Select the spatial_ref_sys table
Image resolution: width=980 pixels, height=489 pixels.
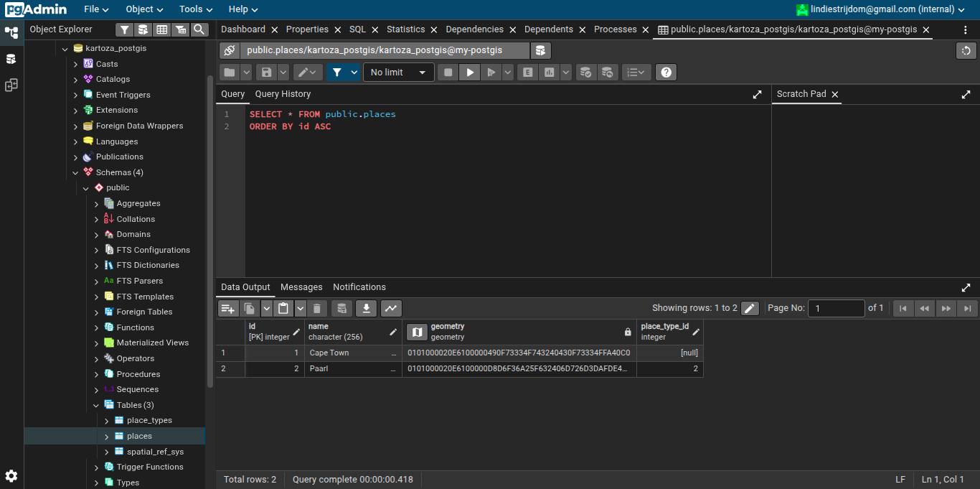click(155, 452)
